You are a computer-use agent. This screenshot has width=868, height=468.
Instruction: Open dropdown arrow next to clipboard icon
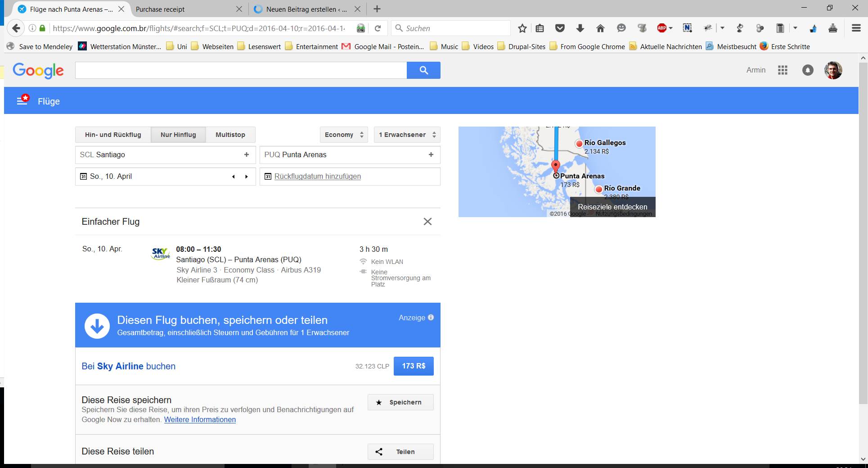pyautogui.click(x=795, y=28)
